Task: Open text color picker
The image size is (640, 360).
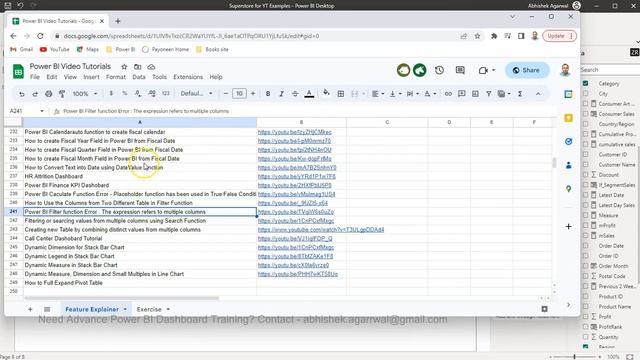Action: pos(309,94)
